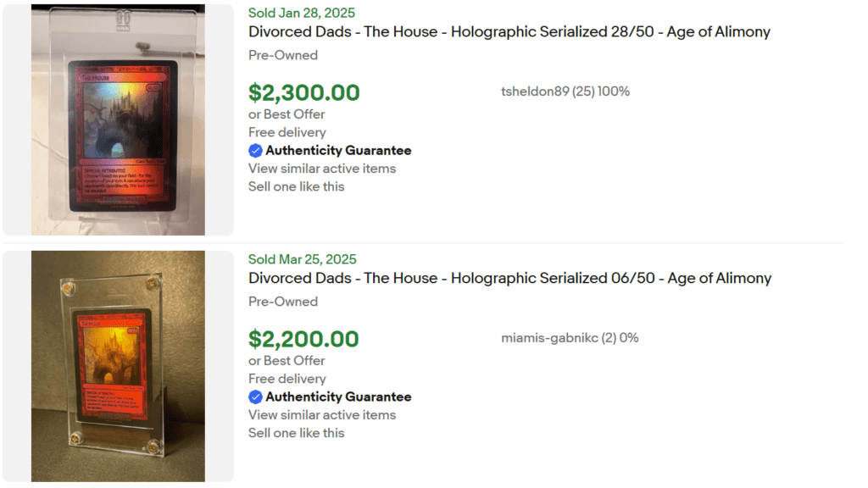868x488 pixels.
Task: Click Pre-Owned condition label on top listing
Action: [282, 54]
